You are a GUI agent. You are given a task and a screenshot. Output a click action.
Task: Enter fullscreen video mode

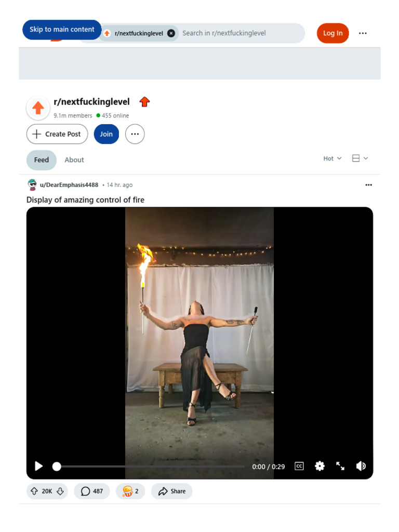(x=340, y=466)
